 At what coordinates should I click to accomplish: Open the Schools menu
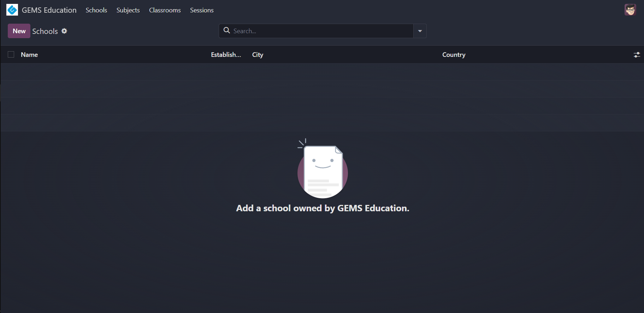tap(96, 10)
